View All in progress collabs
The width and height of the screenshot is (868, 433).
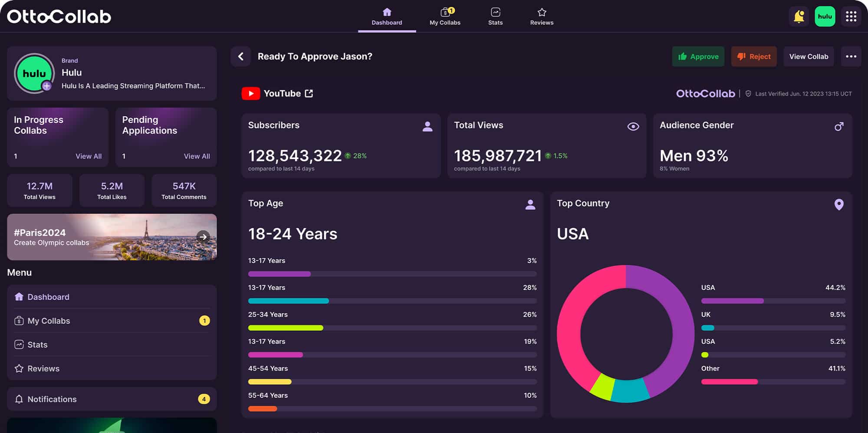(x=89, y=156)
